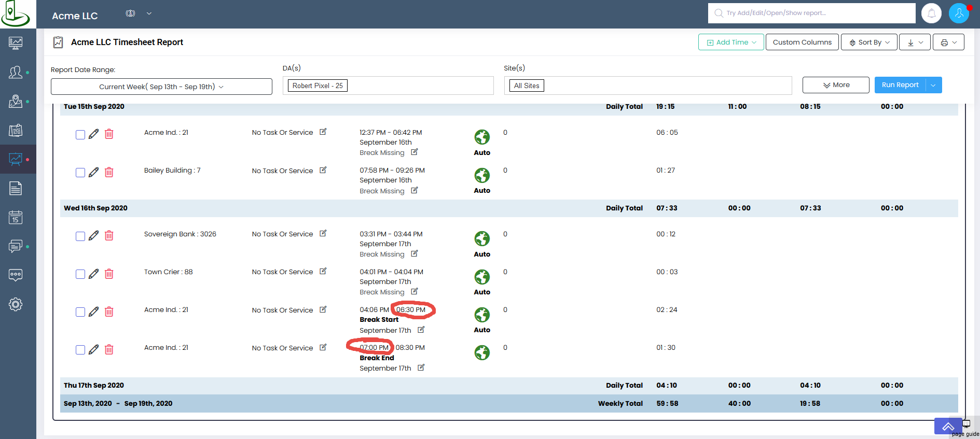Open the dashboard monitor sidebar item
This screenshot has width=980, height=439.
point(16,43)
